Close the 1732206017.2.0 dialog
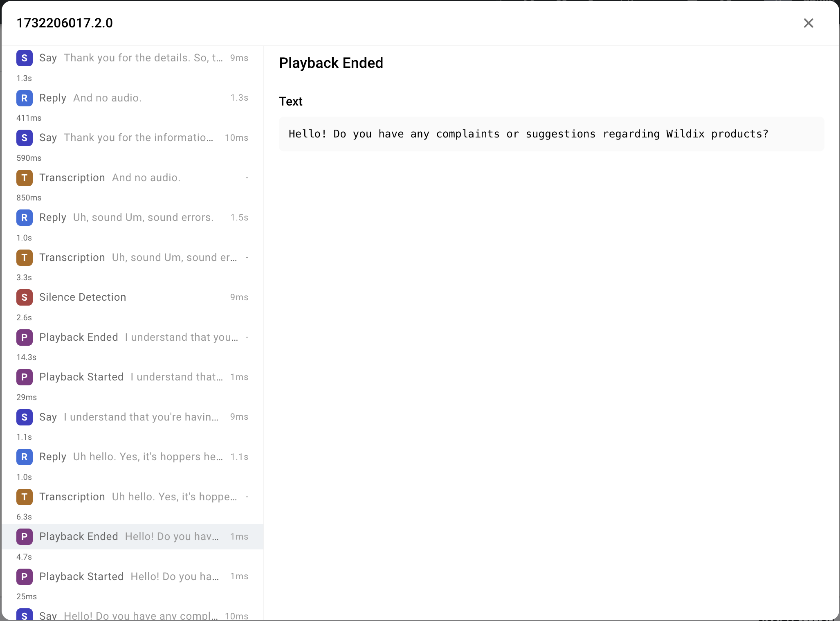This screenshot has width=840, height=621. (808, 23)
